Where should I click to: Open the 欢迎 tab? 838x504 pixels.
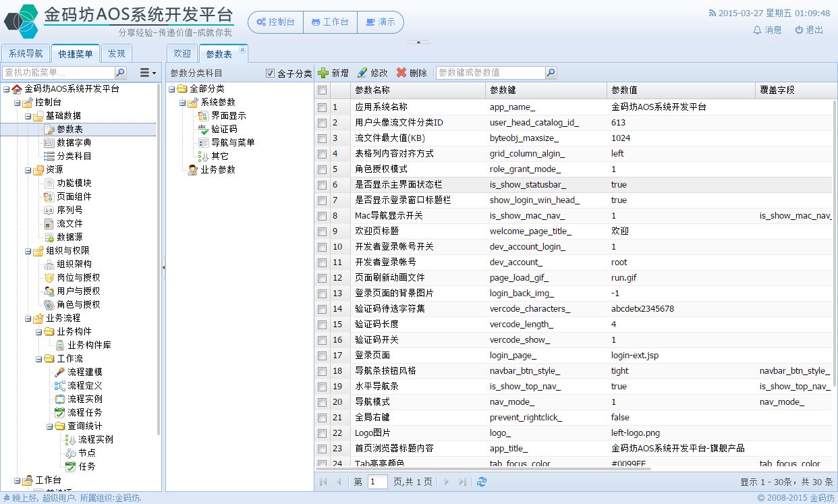(182, 54)
